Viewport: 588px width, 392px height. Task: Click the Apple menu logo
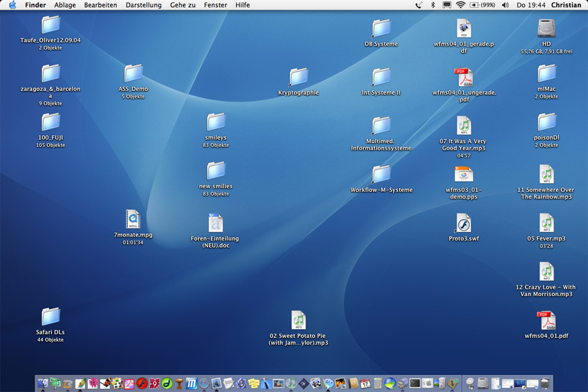tap(12, 5)
